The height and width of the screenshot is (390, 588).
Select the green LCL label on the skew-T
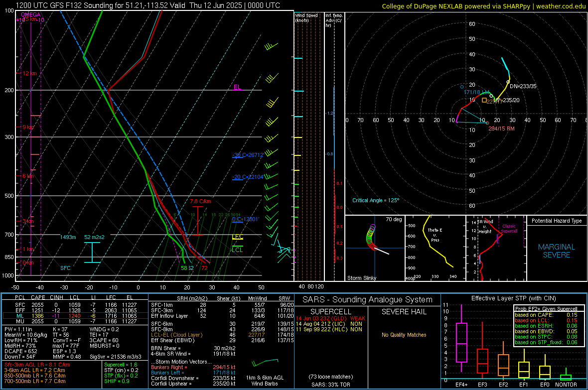[237, 250]
